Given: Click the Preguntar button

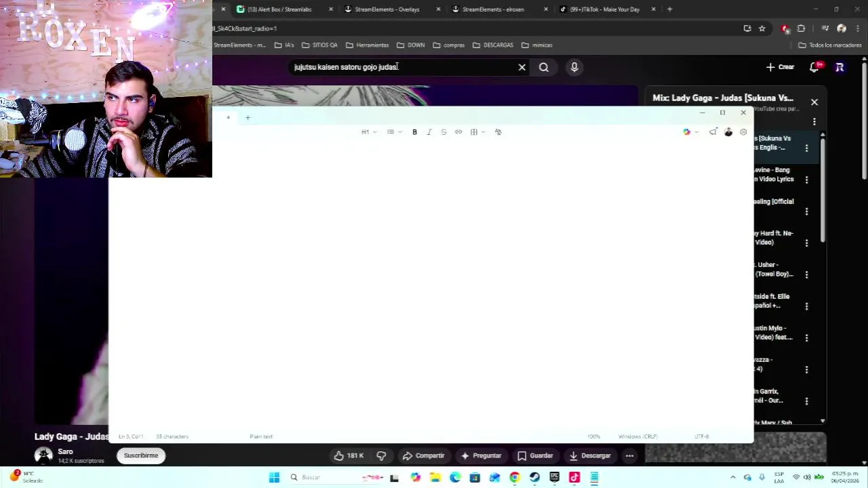Looking at the screenshot, I should 481,455.
